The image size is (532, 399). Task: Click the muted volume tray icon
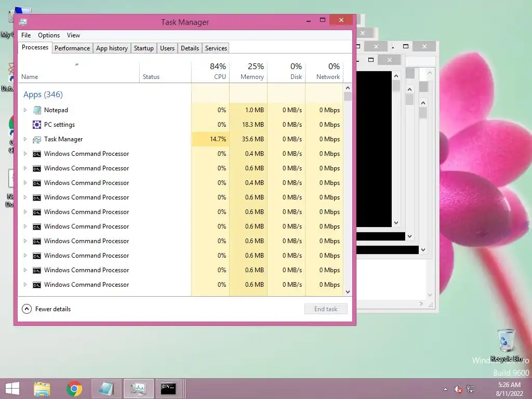tap(458, 389)
